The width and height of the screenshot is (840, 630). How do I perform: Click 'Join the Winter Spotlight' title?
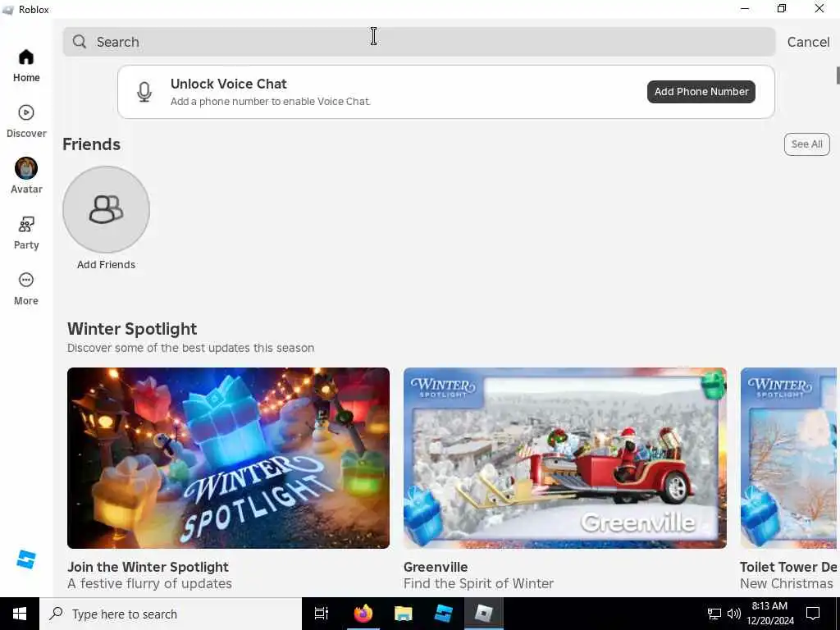[x=148, y=567]
